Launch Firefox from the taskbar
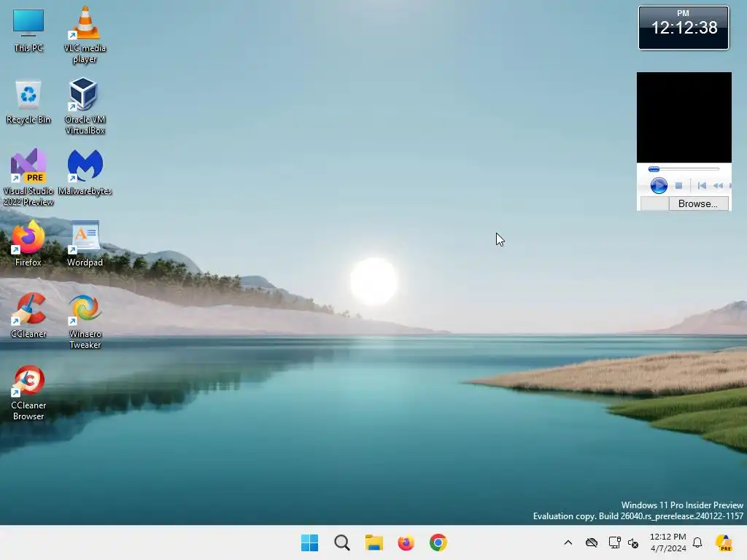 tap(406, 542)
